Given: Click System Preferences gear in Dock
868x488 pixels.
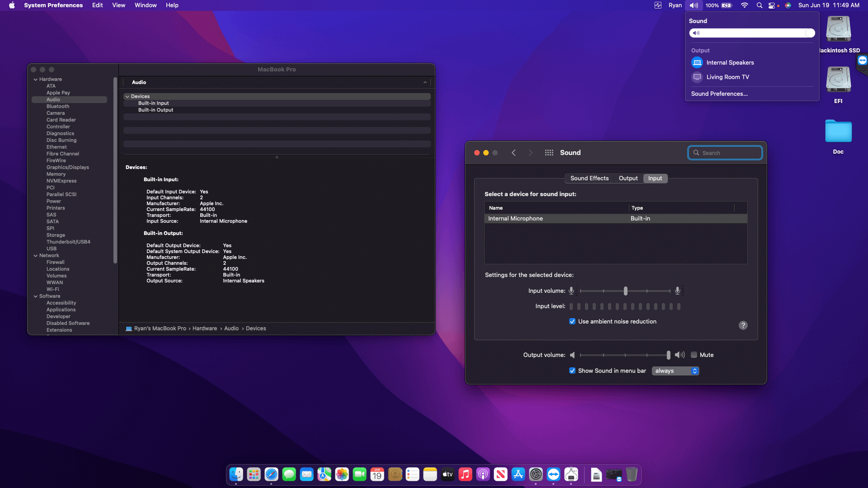Looking at the screenshot, I should 536,474.
